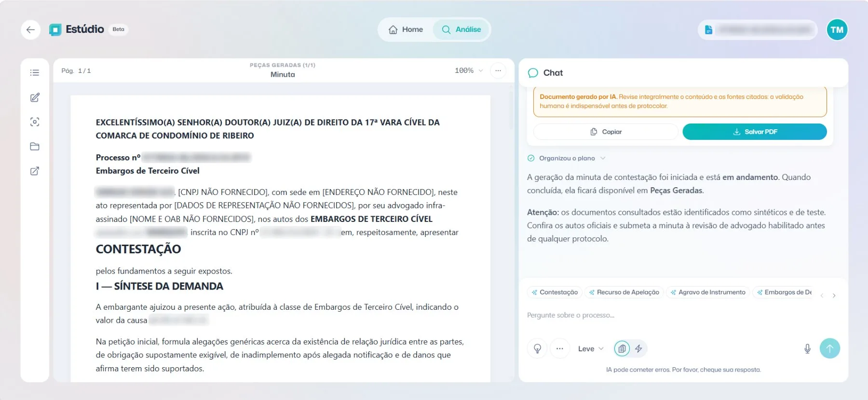
Task: Show next suggestion chips with right chevron
Action: click(834, 295)
